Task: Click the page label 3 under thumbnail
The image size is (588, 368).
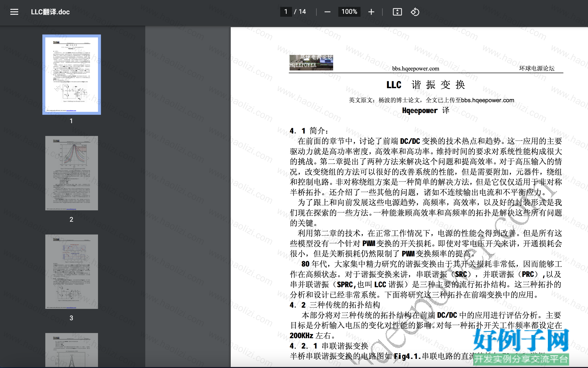Action: click(x=71, y=318)
